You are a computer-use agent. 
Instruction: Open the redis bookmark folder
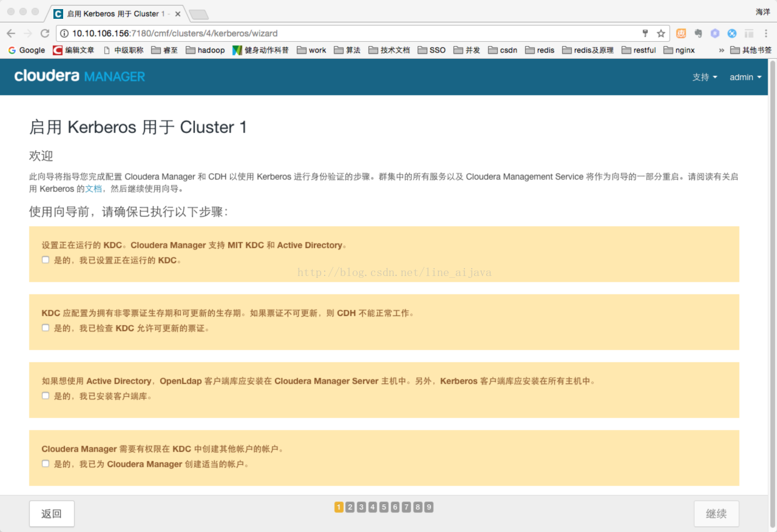point(540,50)
